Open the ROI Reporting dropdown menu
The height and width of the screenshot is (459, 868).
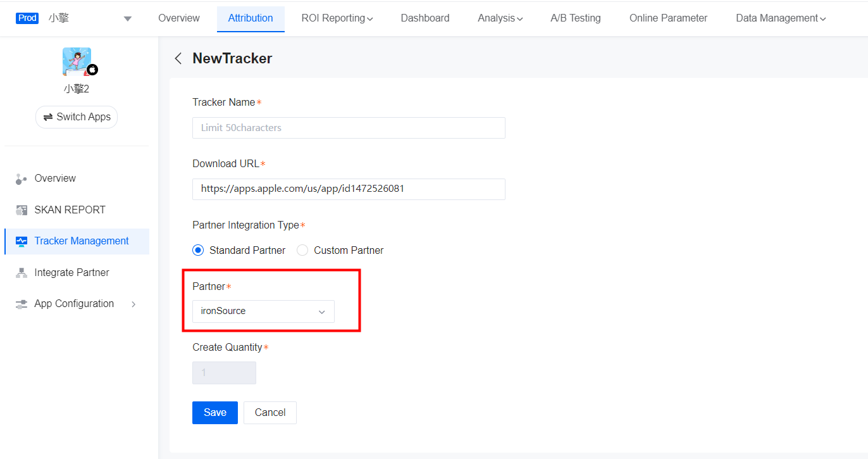tap(337, 18)
